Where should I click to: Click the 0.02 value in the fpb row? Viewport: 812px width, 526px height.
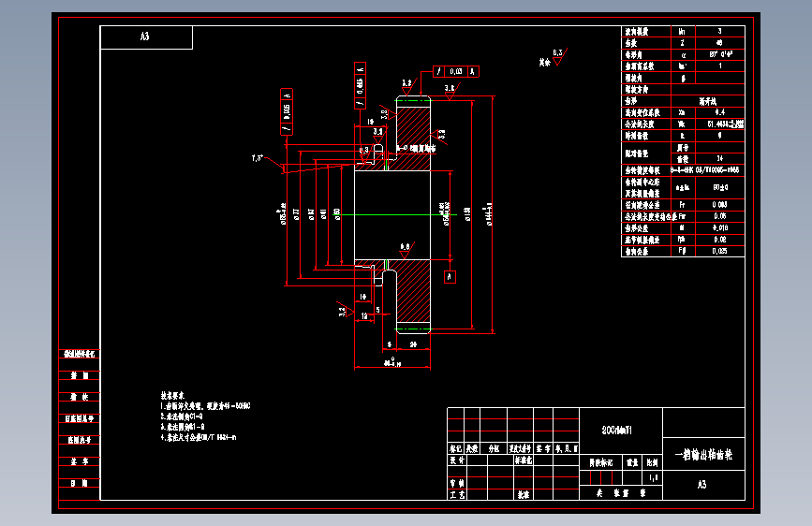click(720, 240)
